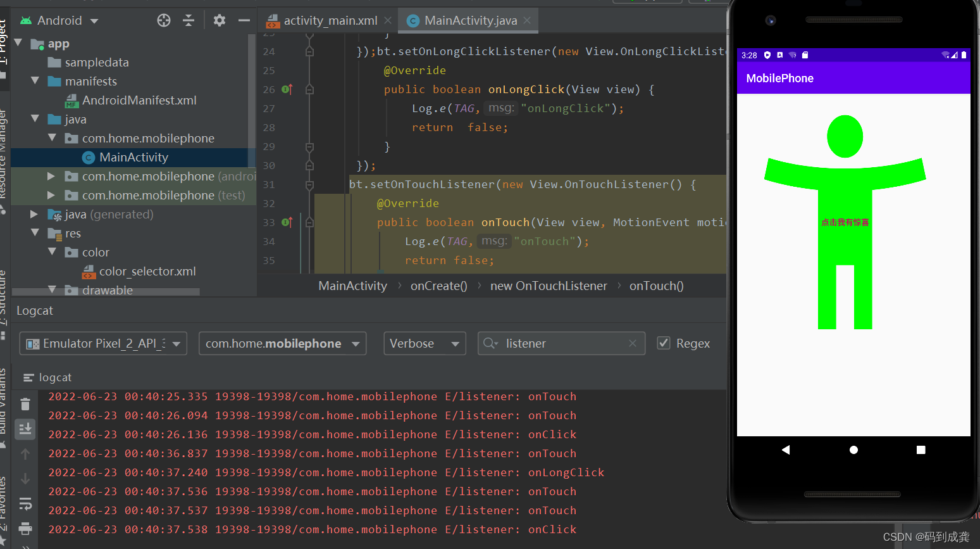Toggle soft-wrap icon in logcat toolbar
Screen dimensions: 980x549
[x=25, y=504]
